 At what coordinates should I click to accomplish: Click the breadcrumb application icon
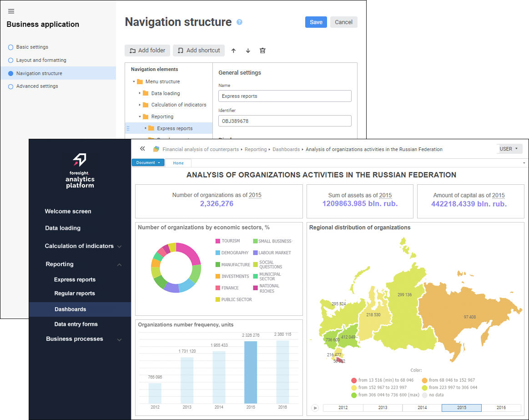click(156, 149)
